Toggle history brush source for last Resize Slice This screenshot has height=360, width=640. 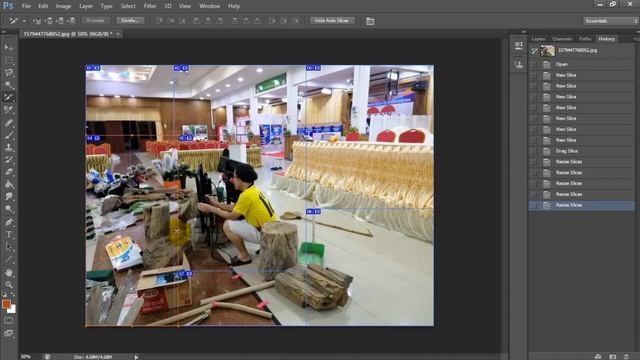(x=534, y=205)
